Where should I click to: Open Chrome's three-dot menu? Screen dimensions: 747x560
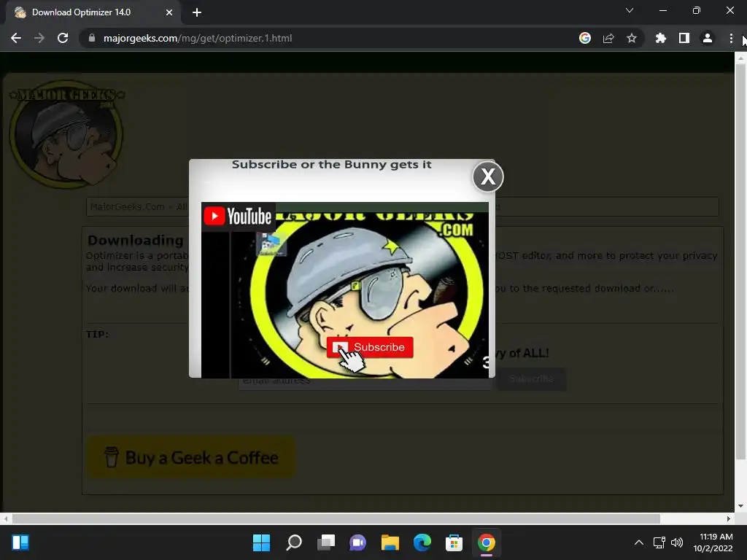[x=731, y=38]
